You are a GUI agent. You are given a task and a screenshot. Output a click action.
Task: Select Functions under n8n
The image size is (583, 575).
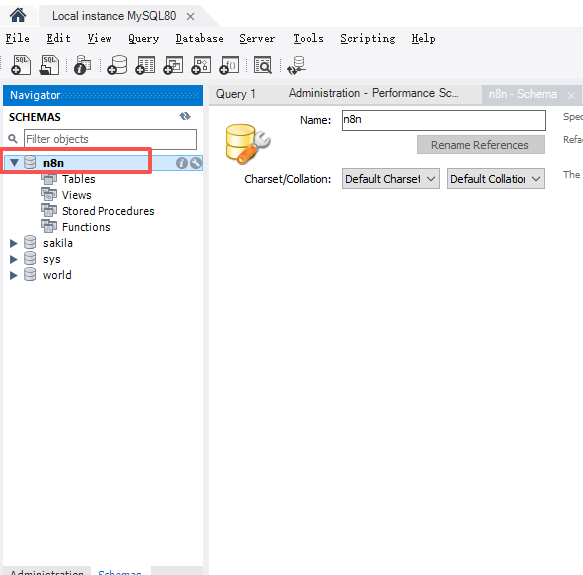tap(86, 227)
